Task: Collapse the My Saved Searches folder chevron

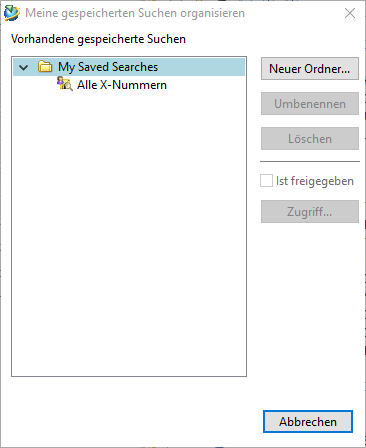Action: pyautogui.click(x=23, y=67)
